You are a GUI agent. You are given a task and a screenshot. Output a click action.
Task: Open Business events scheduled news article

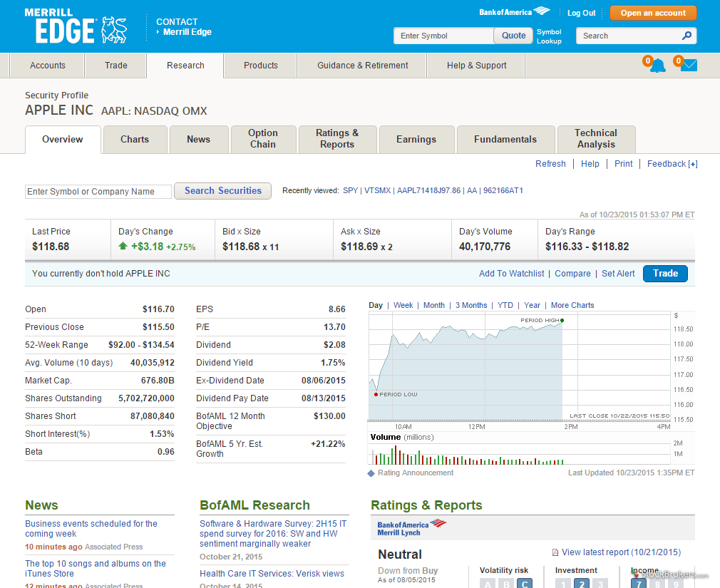point(91,529)
